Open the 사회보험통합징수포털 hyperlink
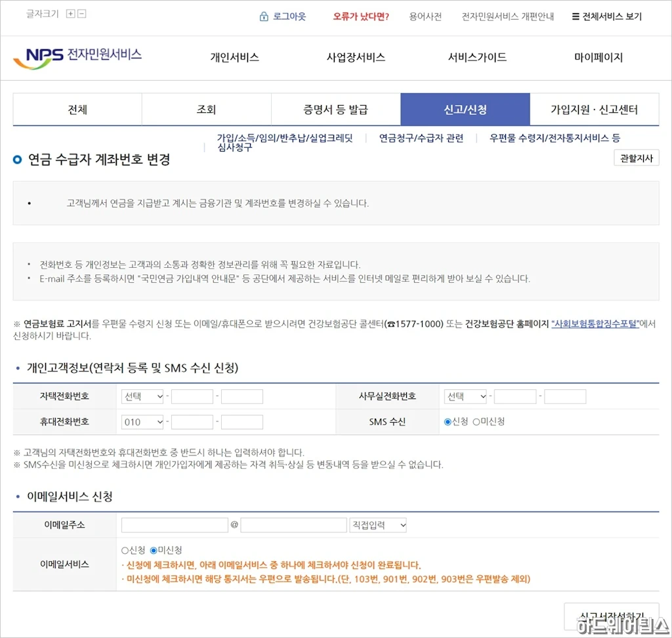672x638 pixels. point(595,324)
